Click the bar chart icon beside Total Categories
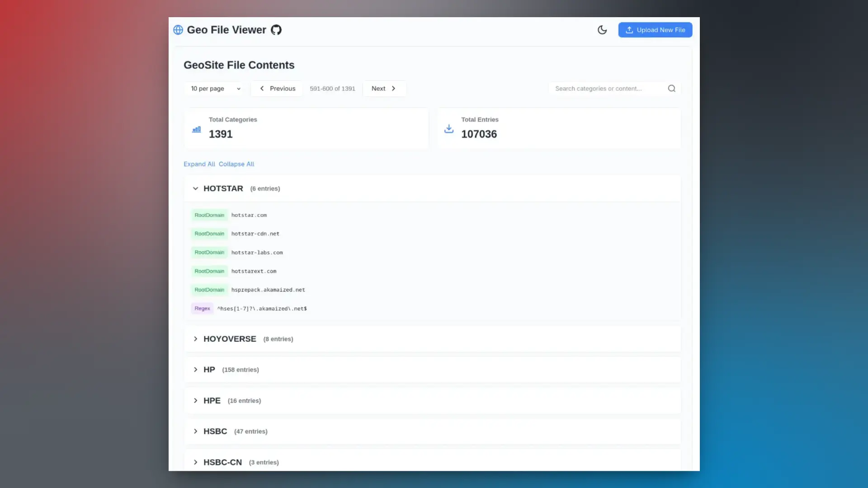The height and width of the screenshot is (488, 868). pyautogui.click(x=196, y=129)
